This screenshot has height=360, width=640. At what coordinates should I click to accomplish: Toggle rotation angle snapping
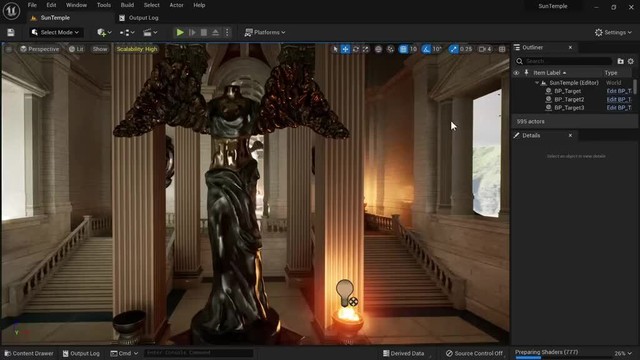click(x=426, y=49)
